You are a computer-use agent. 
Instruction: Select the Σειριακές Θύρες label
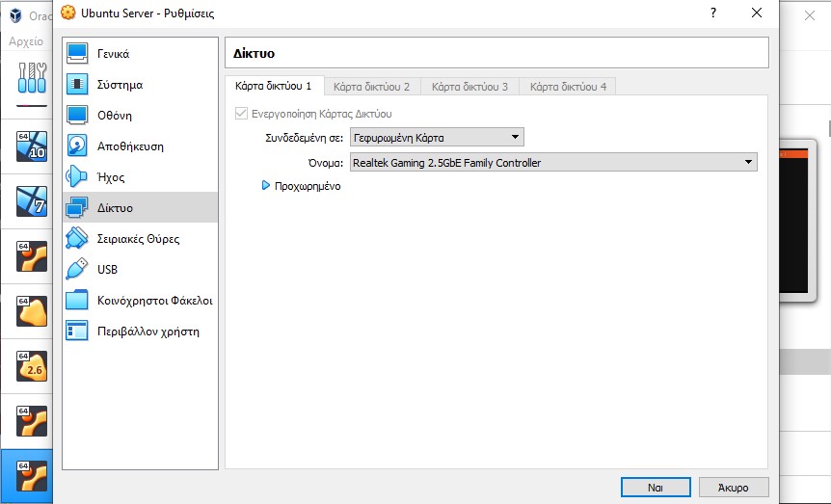pos(138,238)
